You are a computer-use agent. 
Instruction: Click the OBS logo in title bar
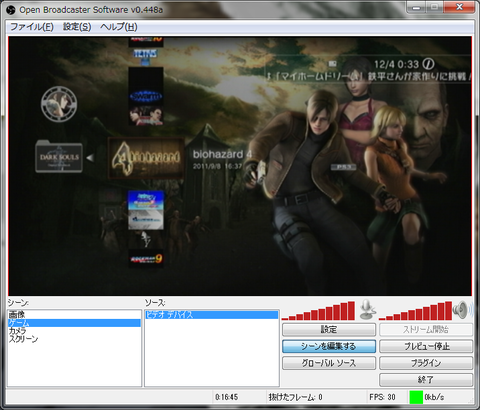[11, 10]
